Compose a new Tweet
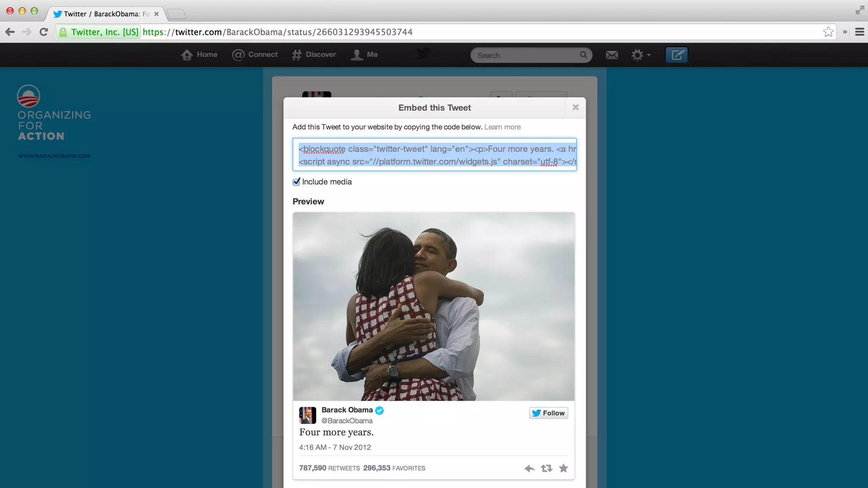This screenshot has width=868, height=488. [x=676, y=55]
